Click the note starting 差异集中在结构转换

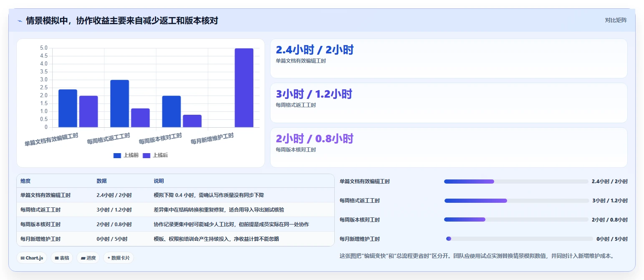click(x=219, y=209)
